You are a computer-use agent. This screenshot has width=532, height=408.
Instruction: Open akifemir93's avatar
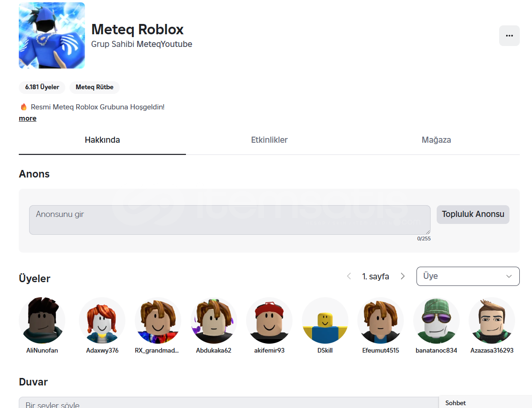point(270,321)
